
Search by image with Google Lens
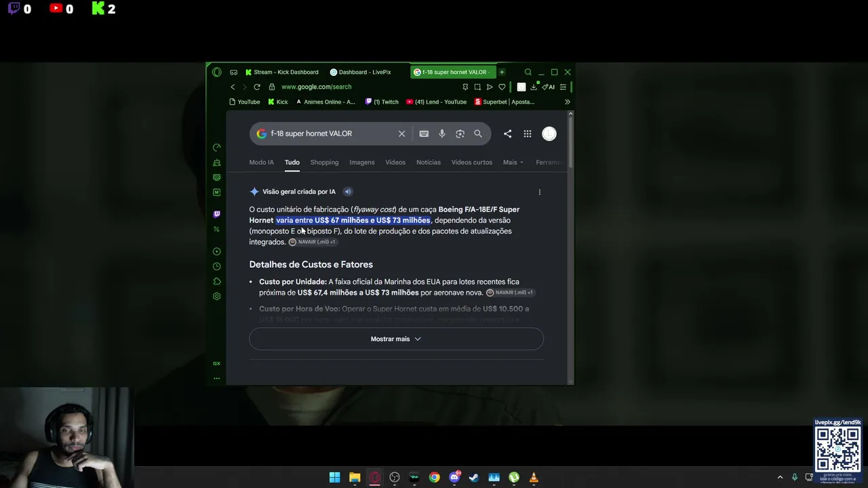pyautogui.click(x=460, y=134)
